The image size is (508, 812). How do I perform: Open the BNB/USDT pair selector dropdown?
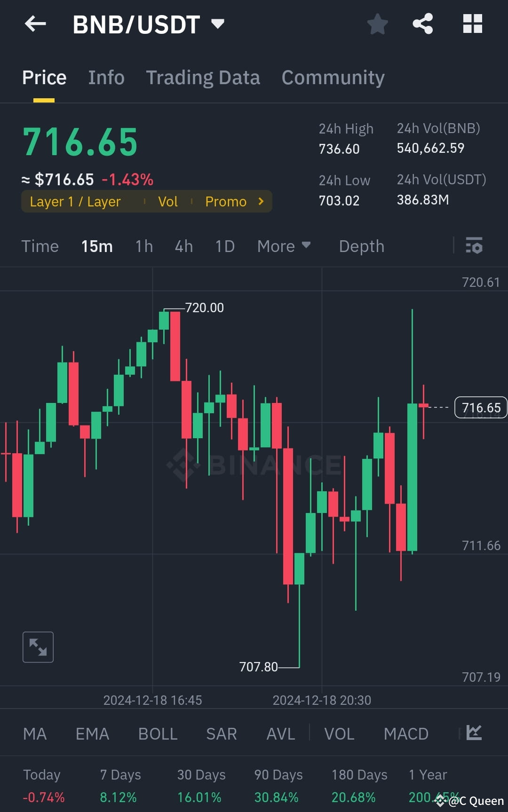click(217, 24)
